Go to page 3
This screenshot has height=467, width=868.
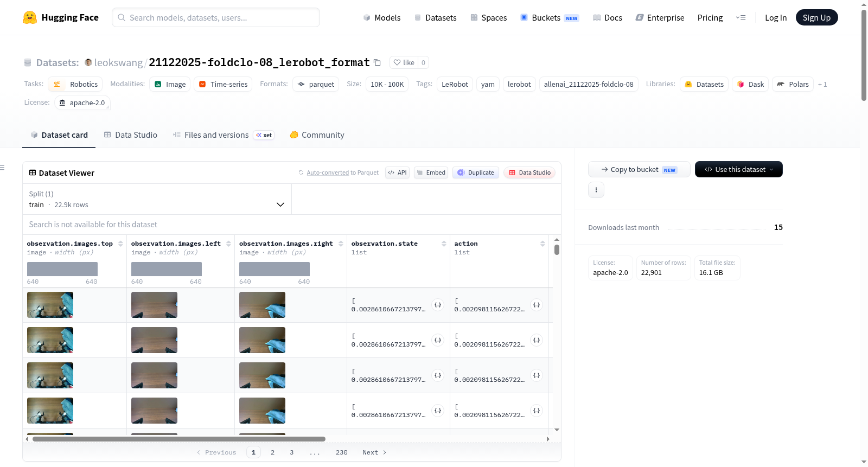pyautogui.click(x=291, y=452)
